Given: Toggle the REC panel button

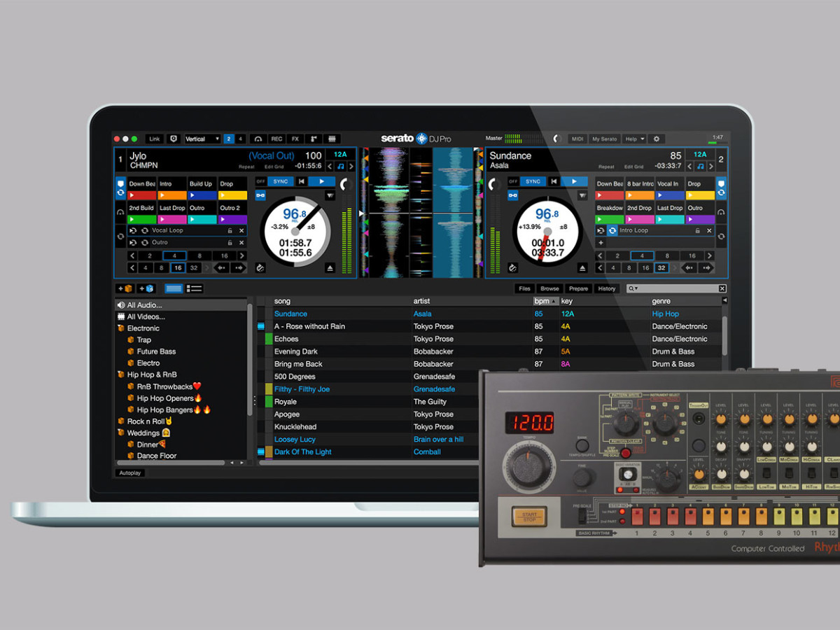Looking at the screenshot, I should point(276,139).
